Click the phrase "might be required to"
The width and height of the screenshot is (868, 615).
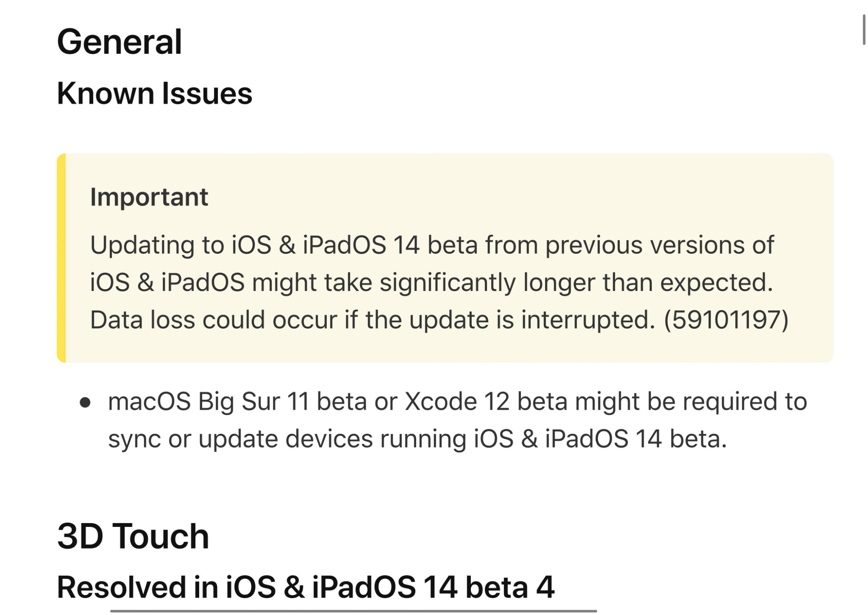(x=691, y=402)
